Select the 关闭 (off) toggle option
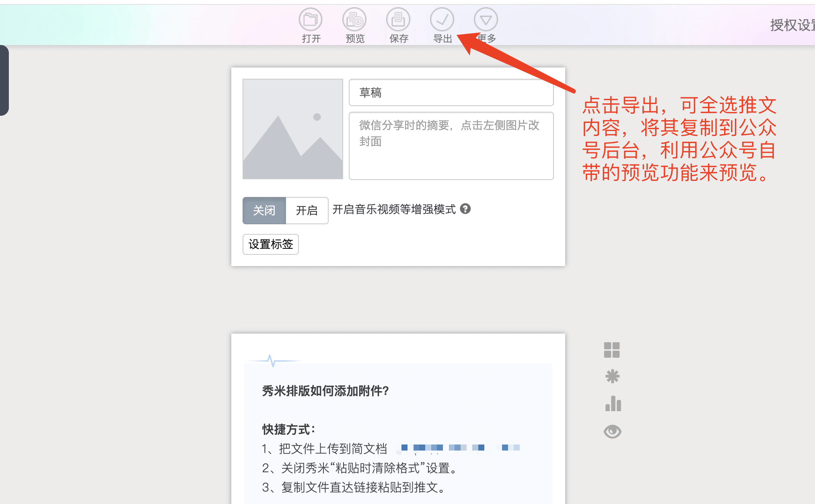Image resolution: width=815 pixels, height=504 pixels. click(x=264, y=210)
